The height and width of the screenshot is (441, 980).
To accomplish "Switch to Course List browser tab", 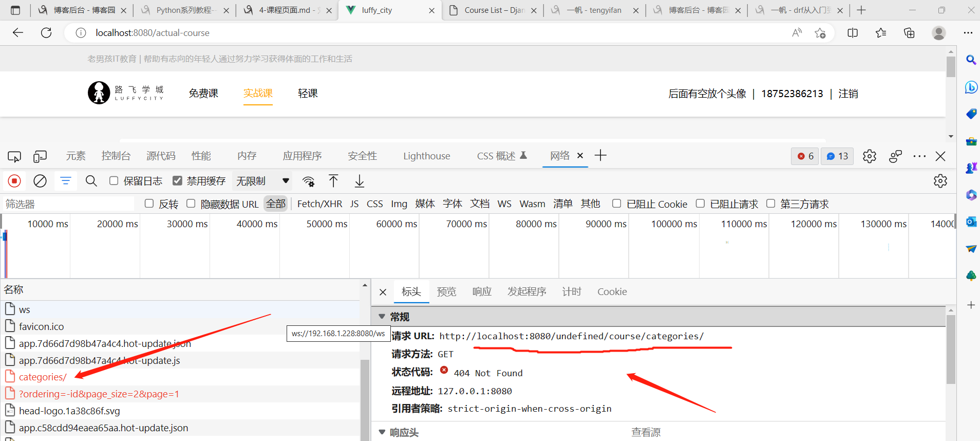I will 493,10.
